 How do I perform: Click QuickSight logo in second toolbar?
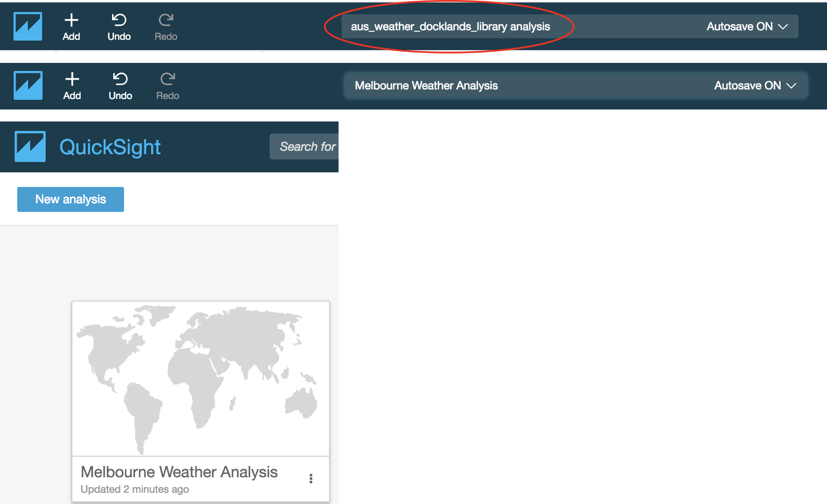pos(28,85)
